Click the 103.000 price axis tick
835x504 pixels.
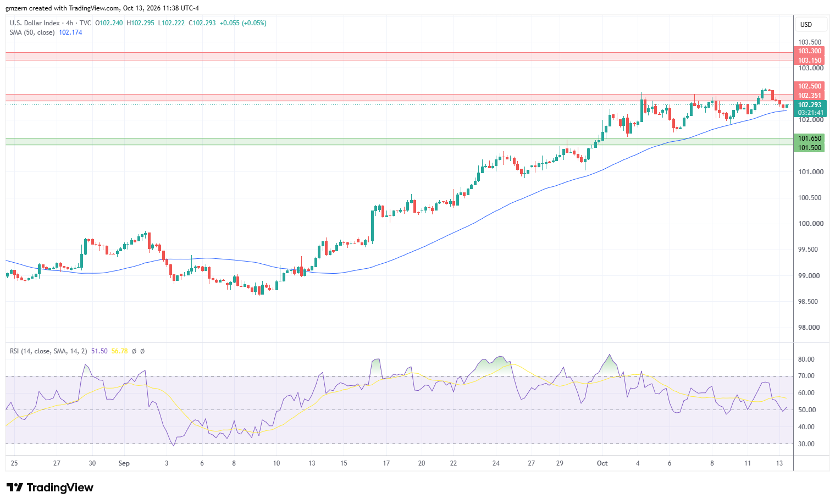tap(811, 68)
